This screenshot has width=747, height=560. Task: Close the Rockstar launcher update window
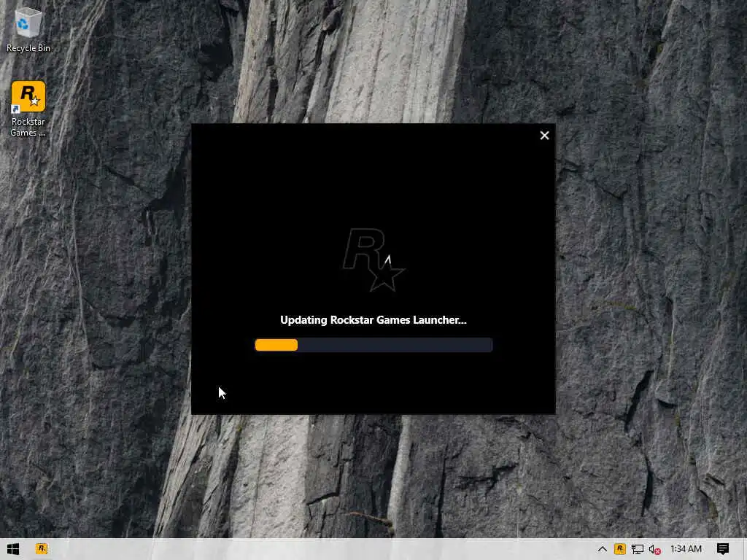[x=544, y=136]
